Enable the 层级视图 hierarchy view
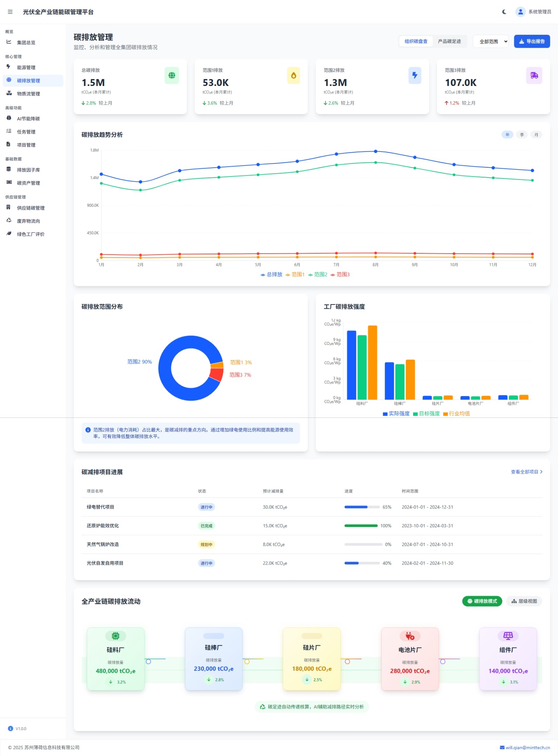Screen dimensions: 558x756 524,601
